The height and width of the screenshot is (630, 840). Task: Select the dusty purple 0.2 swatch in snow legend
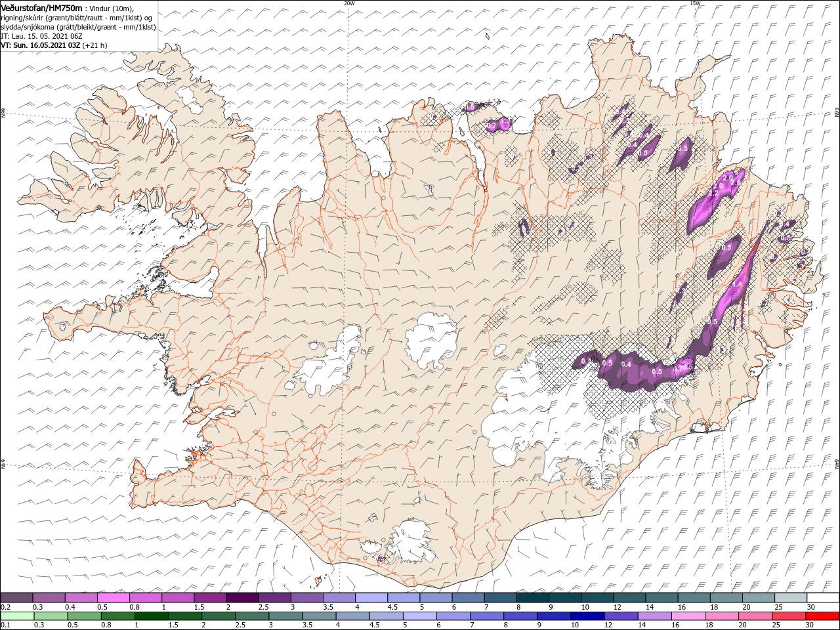(16, 597)
